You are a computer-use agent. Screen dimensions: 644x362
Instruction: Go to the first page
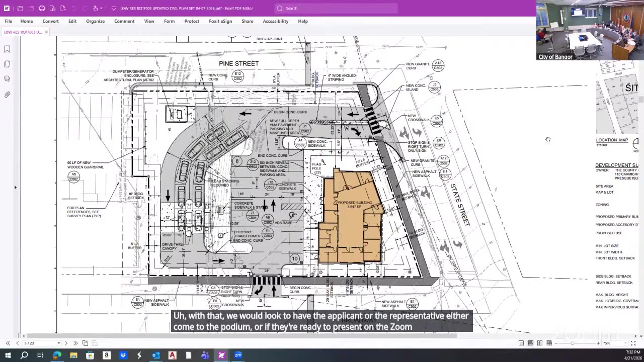[8, 343]
